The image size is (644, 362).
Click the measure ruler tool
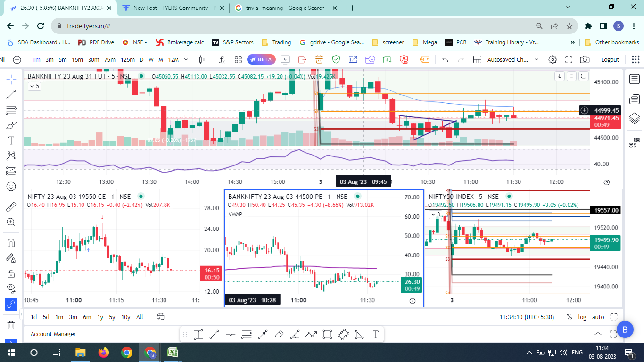coord(11,206)
